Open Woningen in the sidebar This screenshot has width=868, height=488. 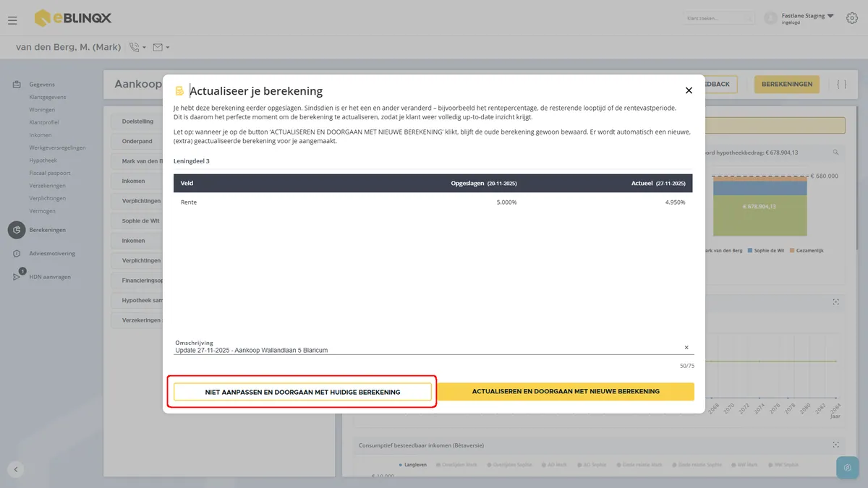pyautogui.click(x=41, y=110)
